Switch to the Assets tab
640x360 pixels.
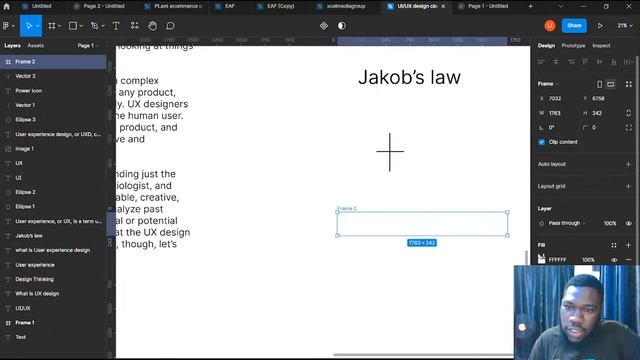36,45
